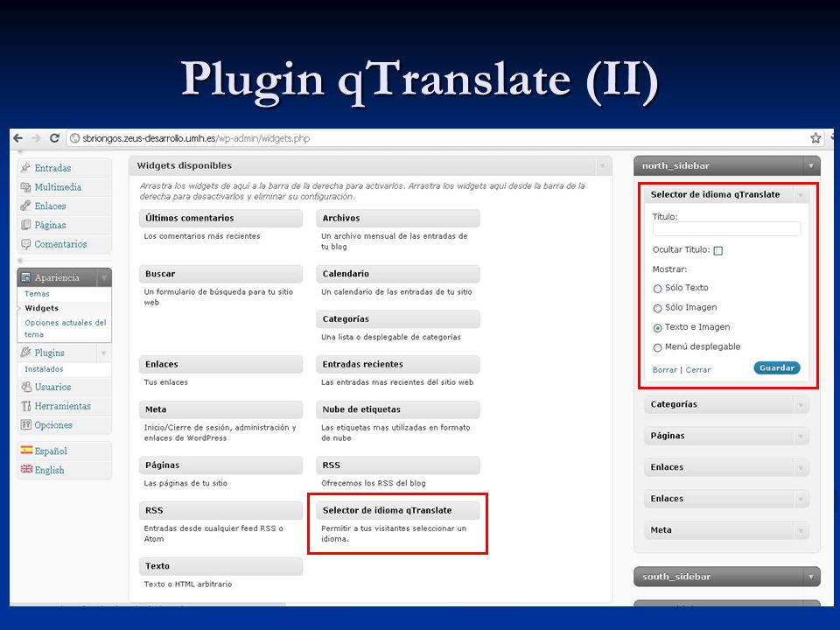
Task: Select the Texto widget
Action: pos(220,566)
